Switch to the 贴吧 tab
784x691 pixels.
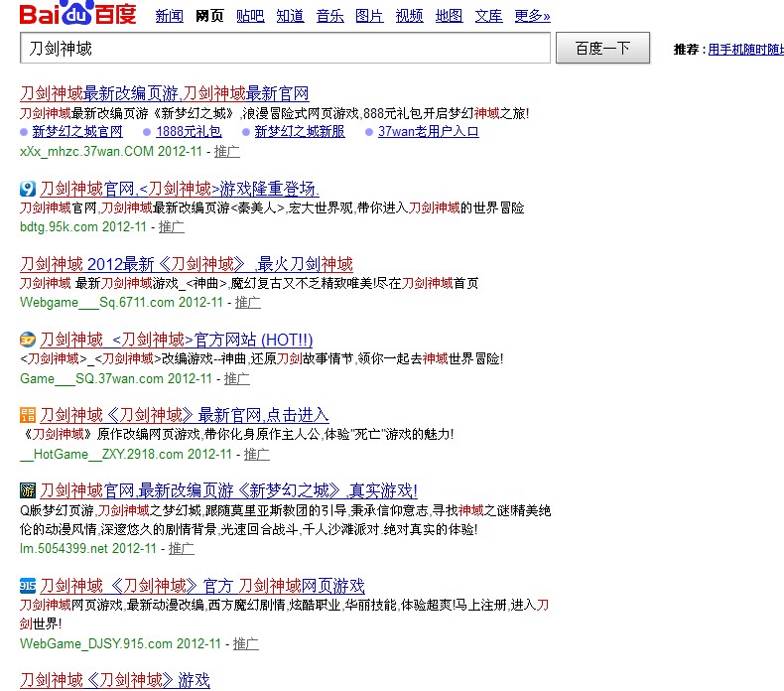250,16
